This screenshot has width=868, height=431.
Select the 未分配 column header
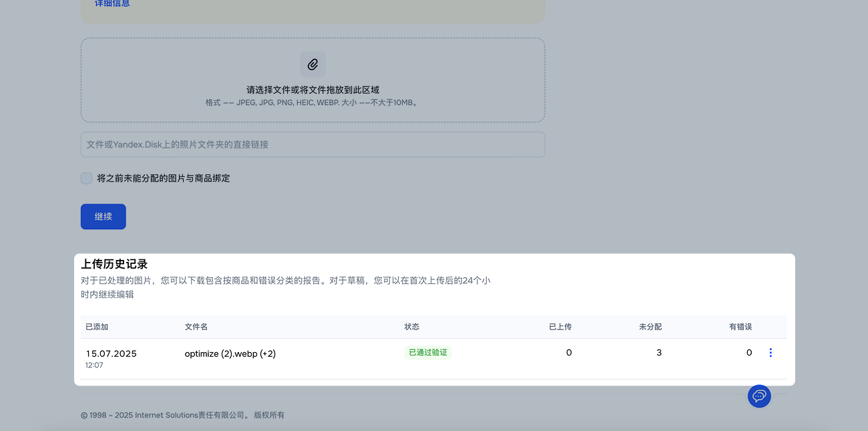[x=650, y=327]
